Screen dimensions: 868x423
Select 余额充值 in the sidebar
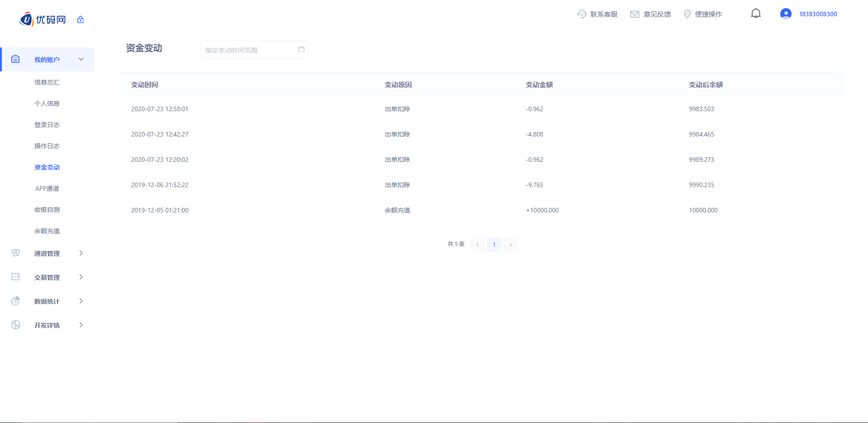pos(47,231)
